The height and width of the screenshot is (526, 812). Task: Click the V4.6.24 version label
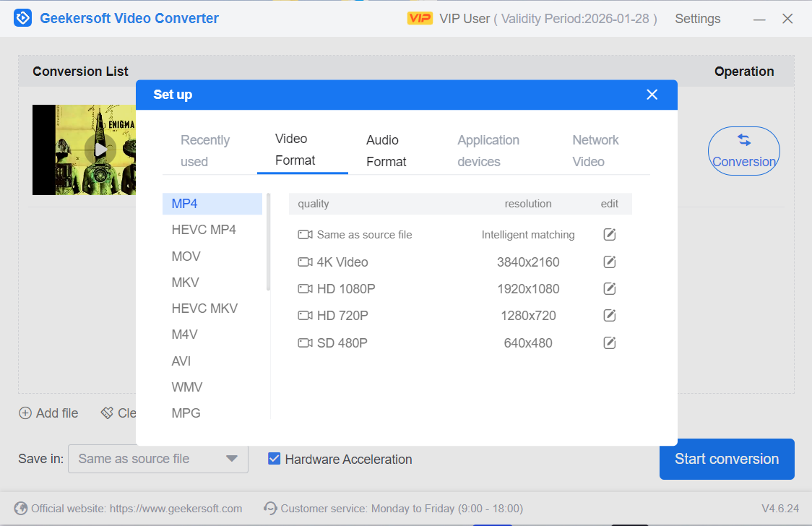(x=780, y=509)
